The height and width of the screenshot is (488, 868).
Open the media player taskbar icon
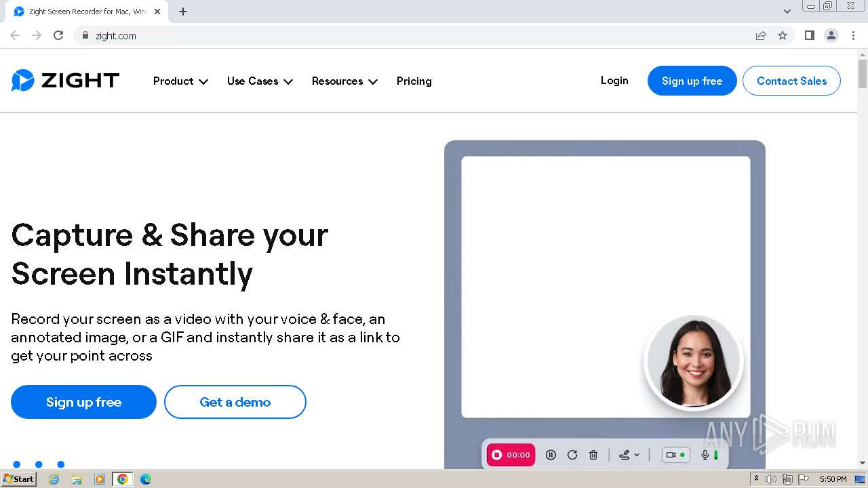click(x=100, y=479)
